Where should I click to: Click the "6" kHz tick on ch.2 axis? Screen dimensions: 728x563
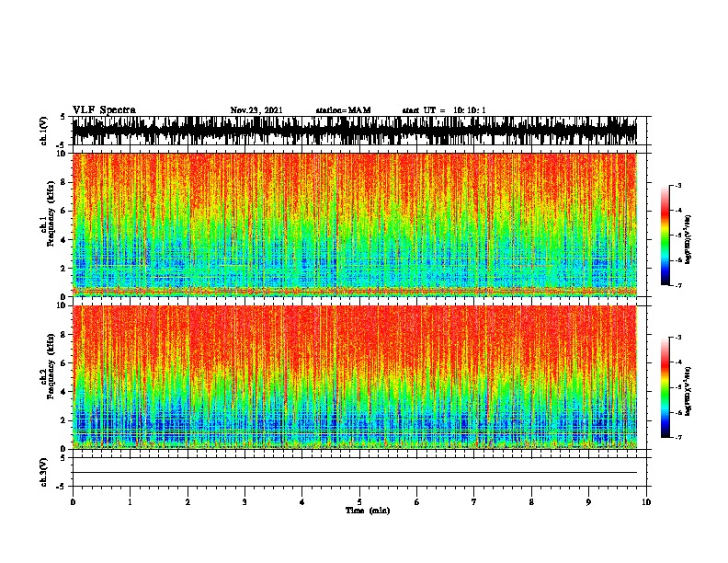[64, 363]
